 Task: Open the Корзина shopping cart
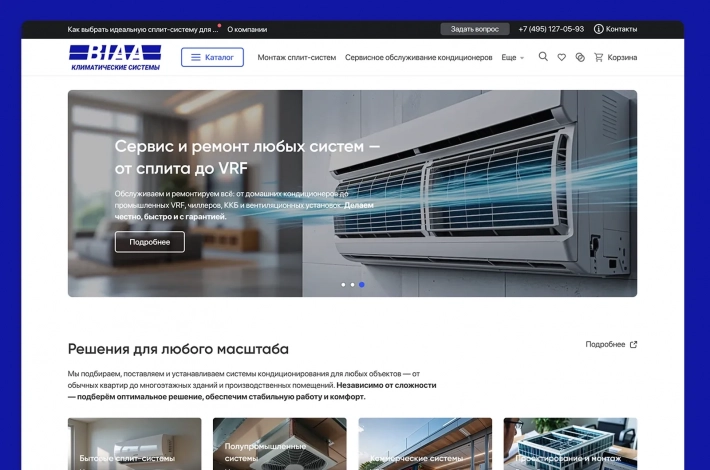pyautogui.click(x=615, y=57)
